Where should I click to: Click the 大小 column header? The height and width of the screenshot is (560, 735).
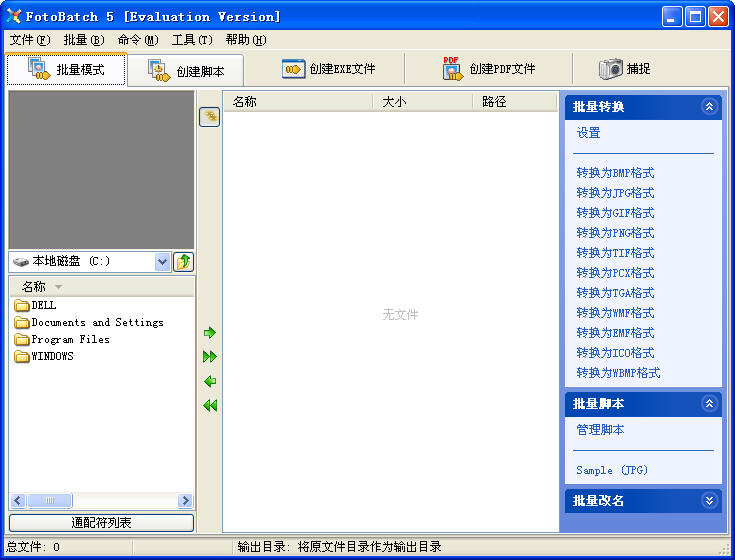coord(423,102)
